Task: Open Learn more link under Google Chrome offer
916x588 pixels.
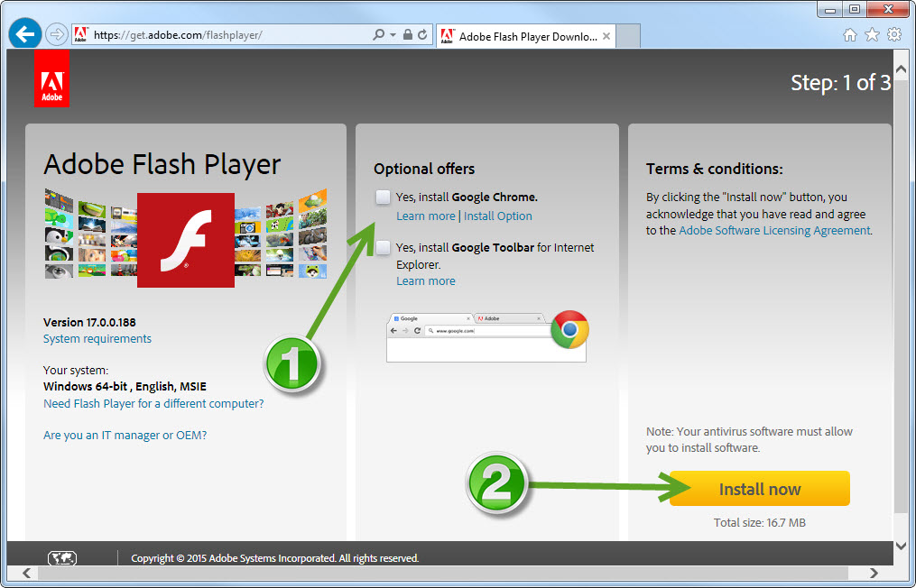Action: [x=426, y=216]
